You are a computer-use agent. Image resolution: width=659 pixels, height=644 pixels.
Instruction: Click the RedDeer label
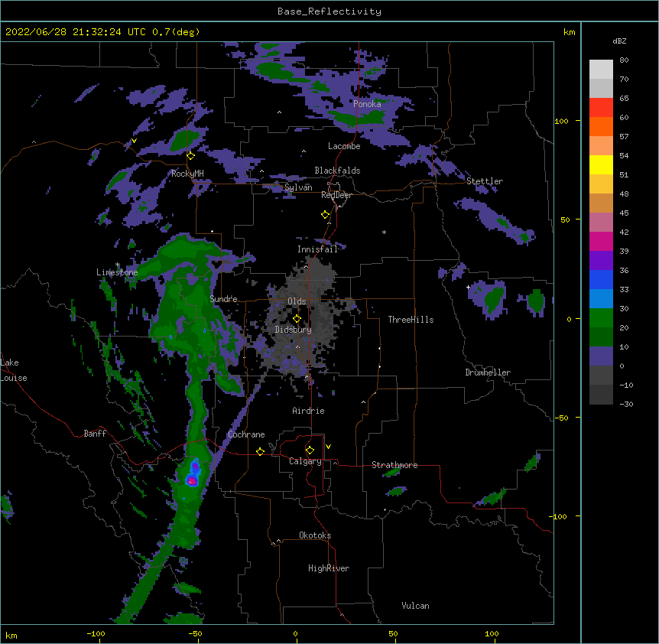click(x=336, y=195)
